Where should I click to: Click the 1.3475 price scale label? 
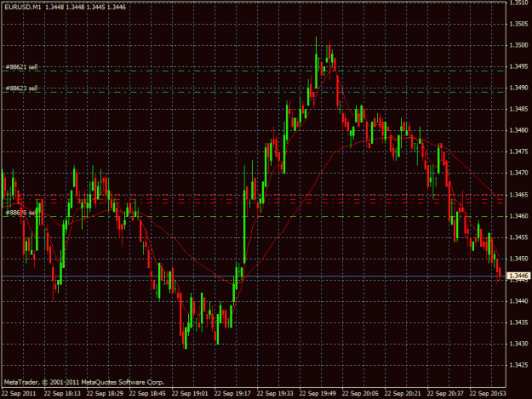(x=518, y=151)
